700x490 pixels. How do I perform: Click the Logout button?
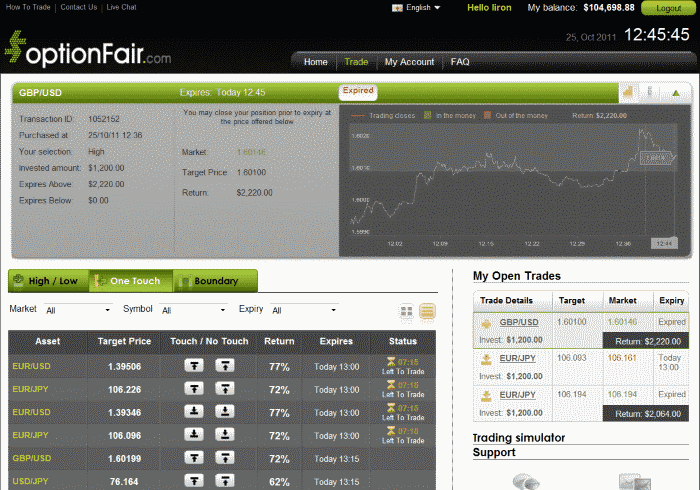(x=668, y=8)
